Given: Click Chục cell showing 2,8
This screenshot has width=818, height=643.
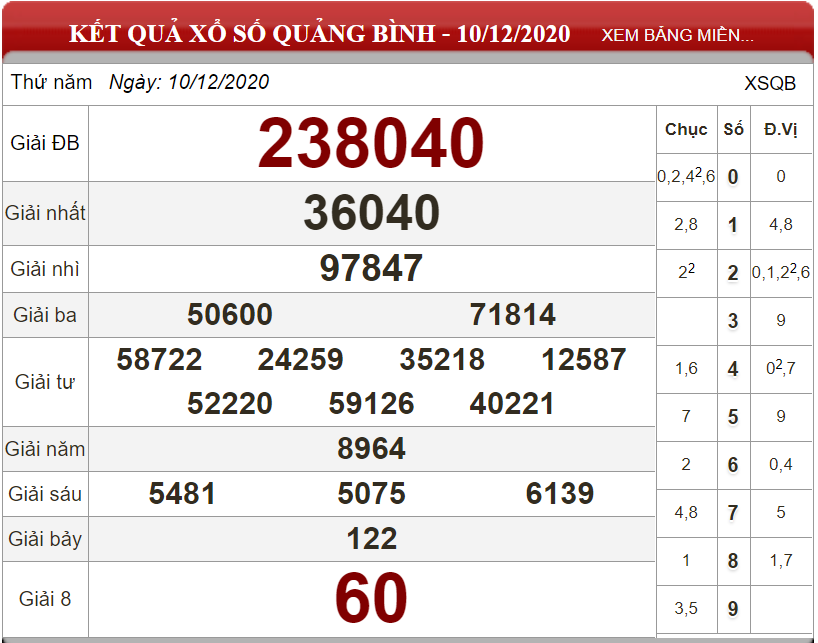Looking at the screenshot, I should pos(686,224).
